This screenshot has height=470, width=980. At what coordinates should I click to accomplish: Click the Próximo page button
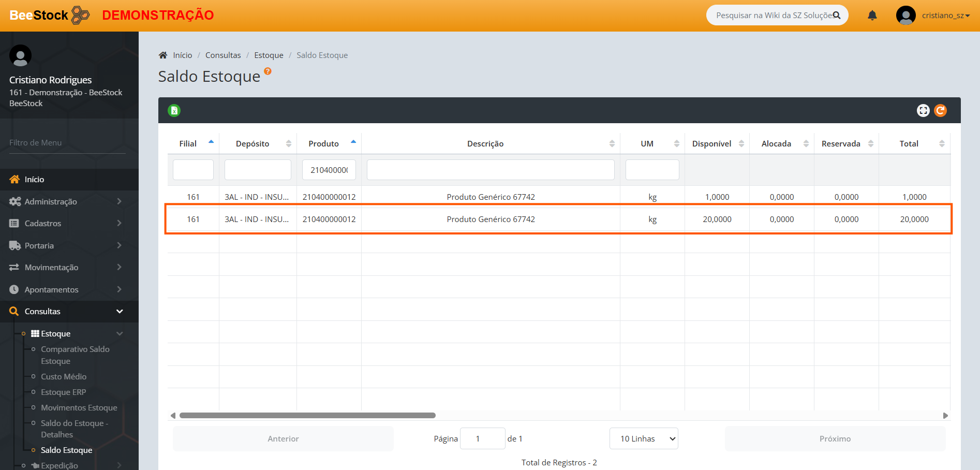(x=835, y=439)
